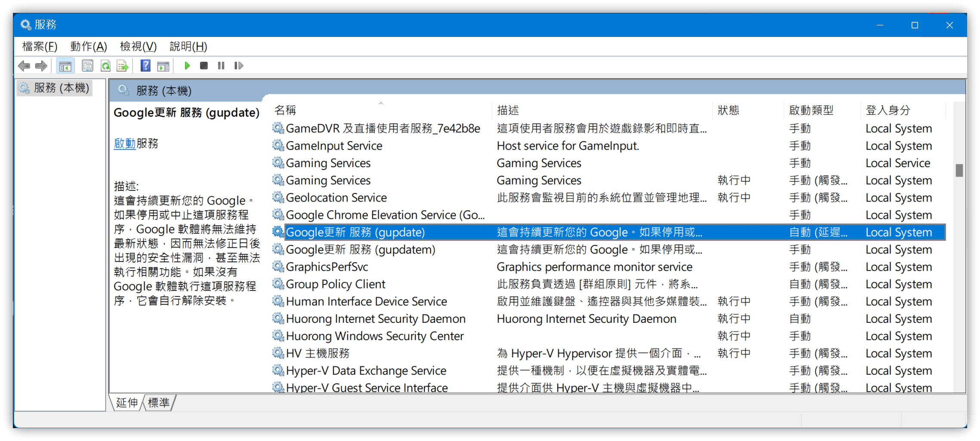This screenshot has height=441, width=980.
Task: Open the 動作(A) menu
Action: pyautogui.click(x=89, y=46)
